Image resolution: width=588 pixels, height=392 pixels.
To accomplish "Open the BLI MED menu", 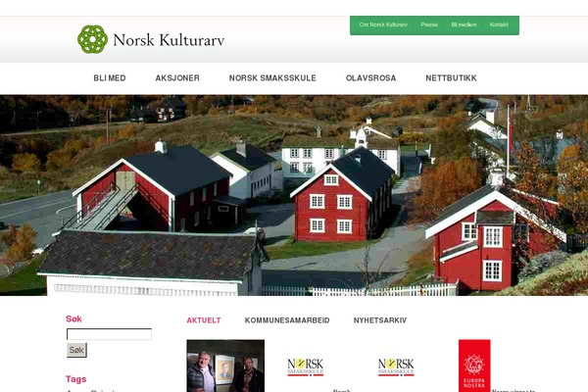I will point(110,78).
